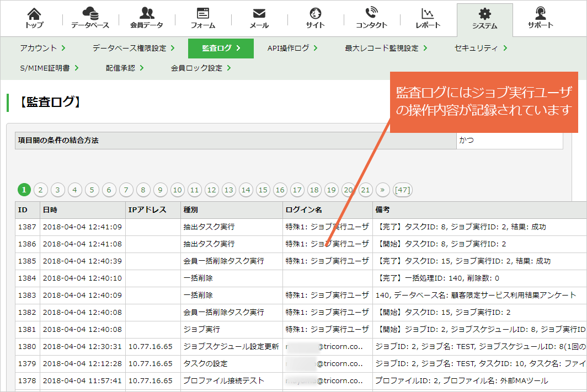Open 最大レコード監視設定 submenu

coord(386,48)
